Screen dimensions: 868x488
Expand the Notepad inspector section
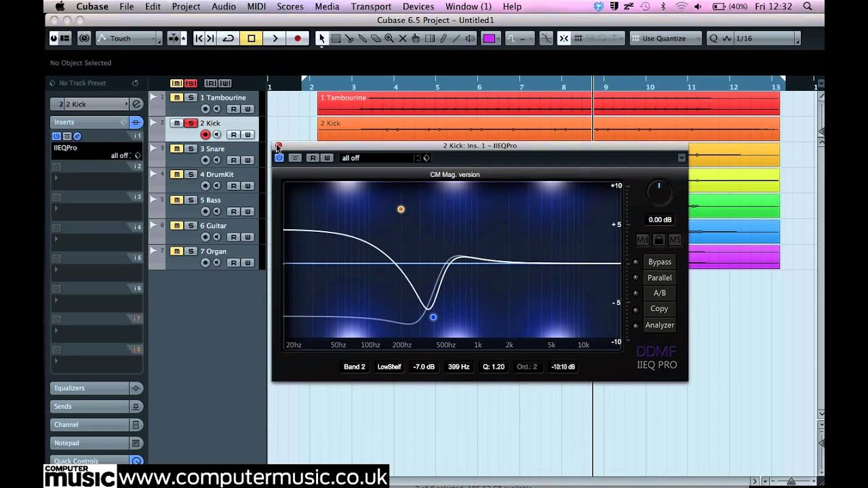90,443
